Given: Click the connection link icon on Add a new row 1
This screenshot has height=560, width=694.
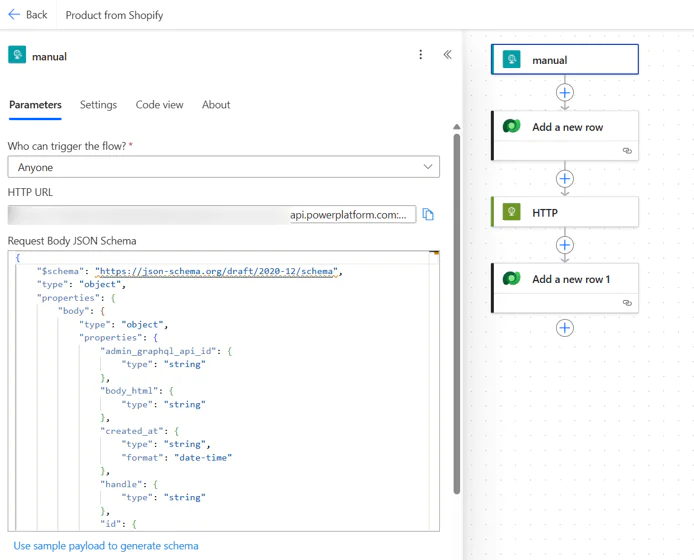Looking at the screenshot, I should click(x=627, y=303).
